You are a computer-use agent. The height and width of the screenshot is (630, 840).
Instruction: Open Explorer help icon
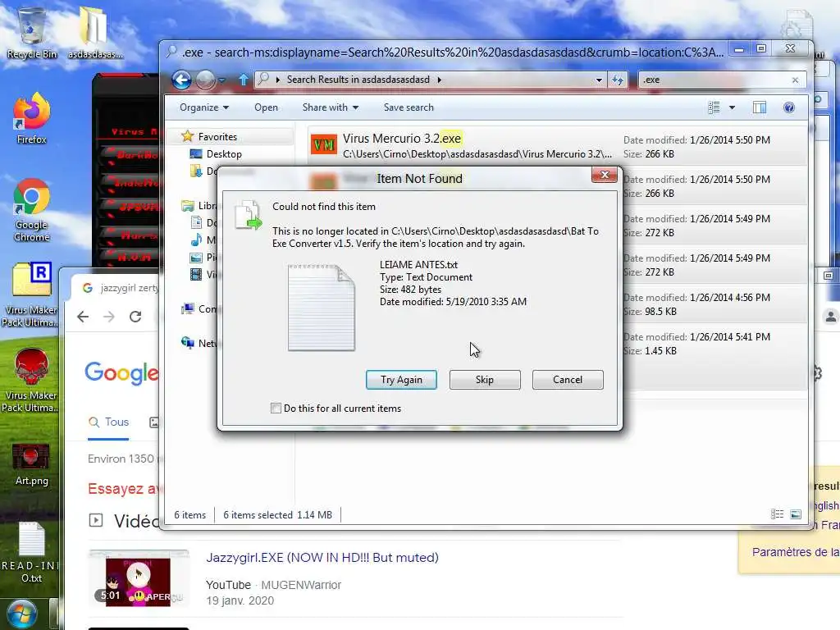pos(788,107)
